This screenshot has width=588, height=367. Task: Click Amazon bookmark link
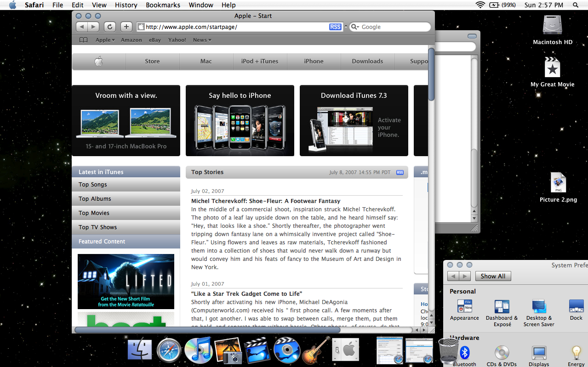(x=131, y=40)
